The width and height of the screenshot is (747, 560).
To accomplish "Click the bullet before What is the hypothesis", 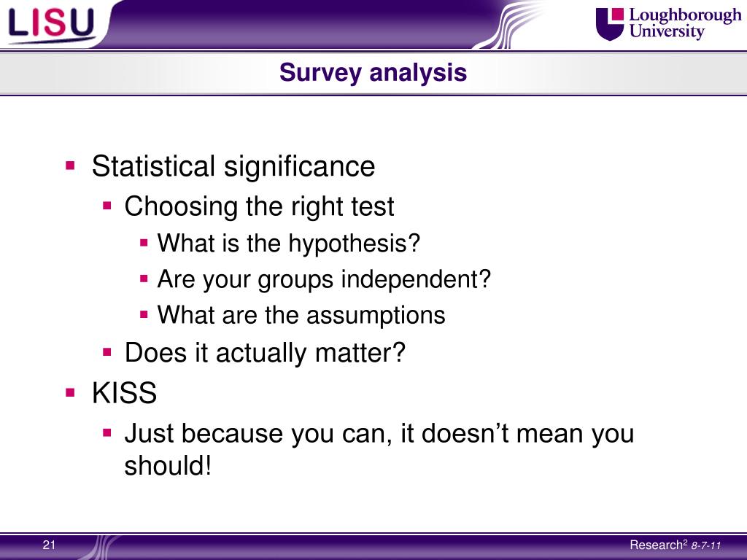I will coord(144,243).
